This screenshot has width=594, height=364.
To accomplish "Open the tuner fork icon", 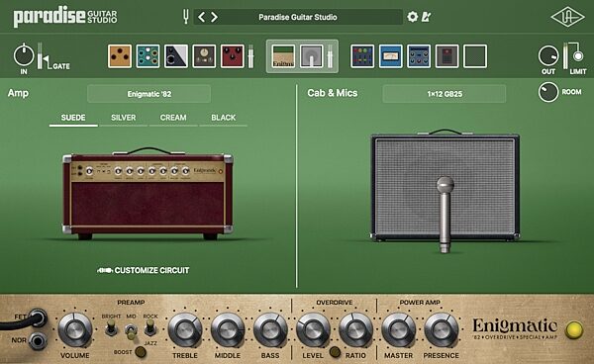I will pos(186,17).
